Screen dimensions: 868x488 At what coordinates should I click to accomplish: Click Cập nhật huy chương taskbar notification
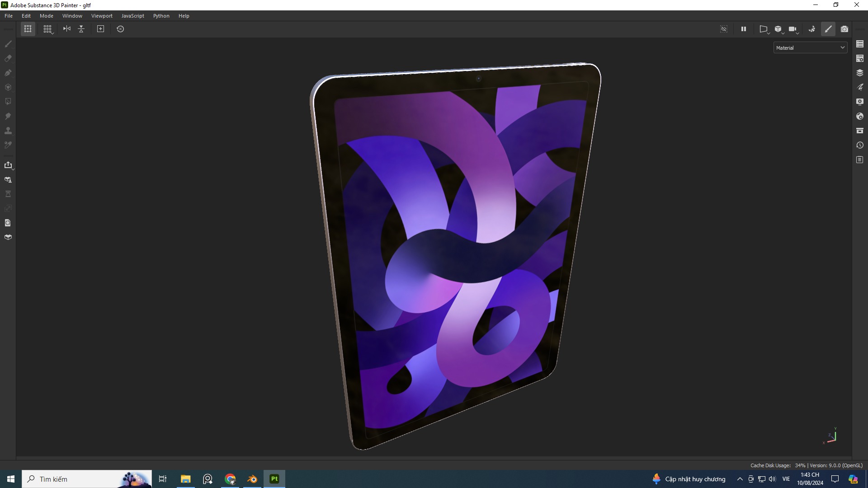click(689, 479)
